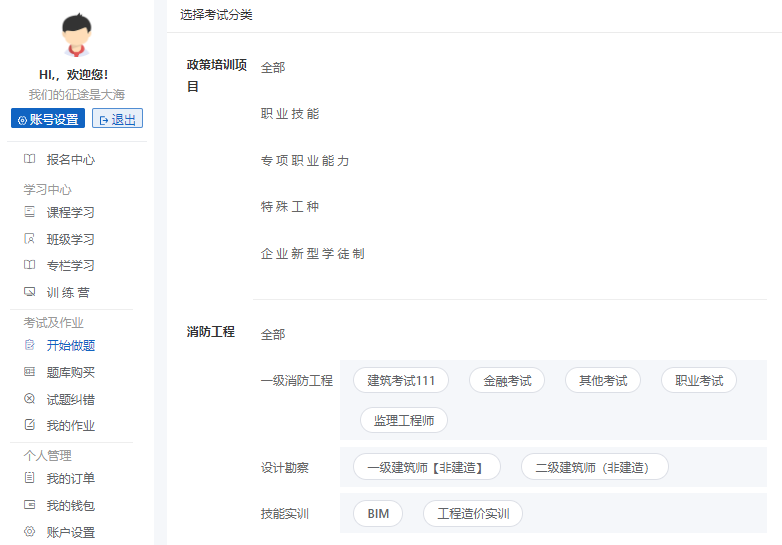Click the 开始做题 icon
The width and height of the screenshot is (782, 545).
click(x=29, y=345)
